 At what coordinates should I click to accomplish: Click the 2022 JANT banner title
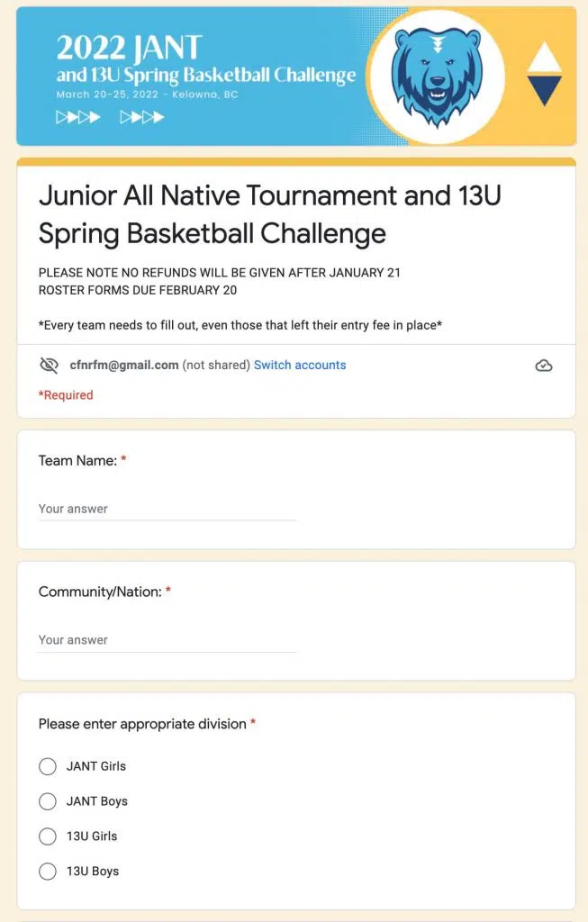(130, 47)
